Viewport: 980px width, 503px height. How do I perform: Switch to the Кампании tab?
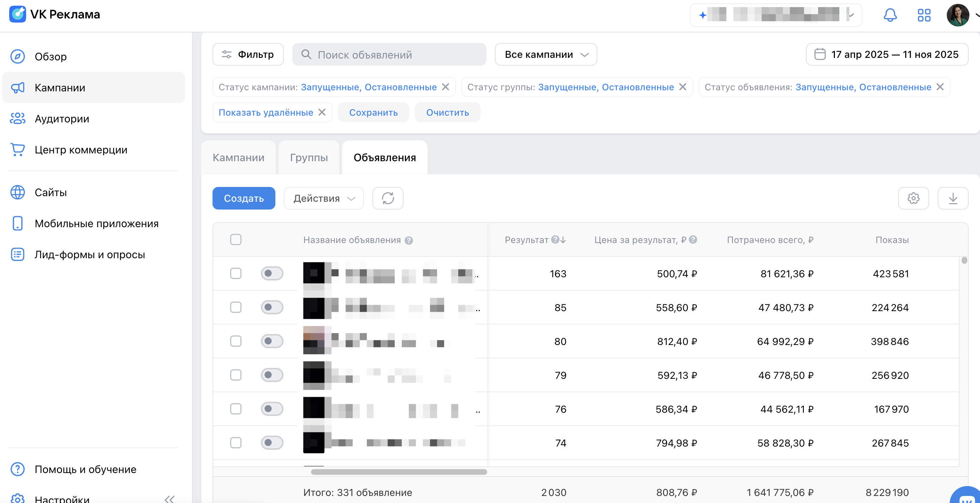[x=239, y=157]
